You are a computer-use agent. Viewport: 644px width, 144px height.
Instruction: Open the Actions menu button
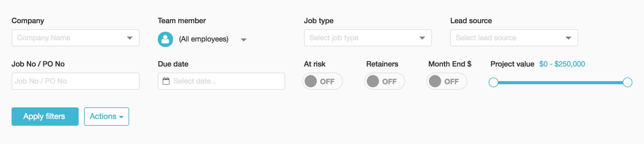pos(107,117)
